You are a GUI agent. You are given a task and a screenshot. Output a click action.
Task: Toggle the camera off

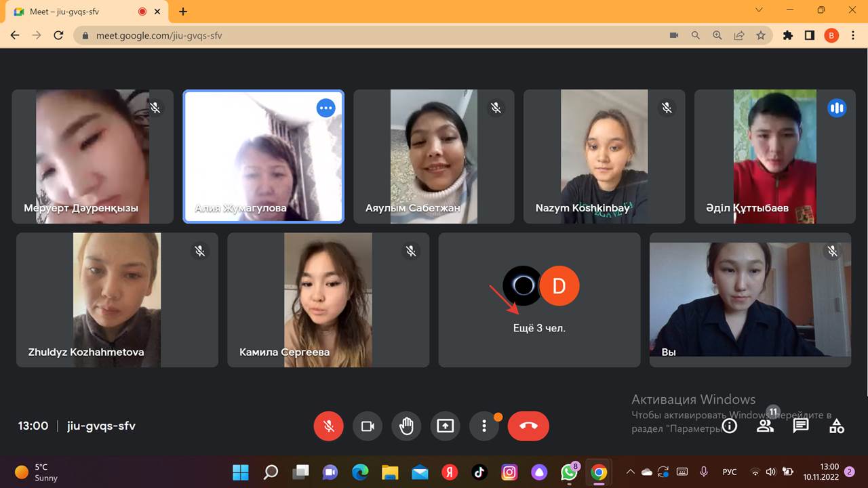pos(368,426)
